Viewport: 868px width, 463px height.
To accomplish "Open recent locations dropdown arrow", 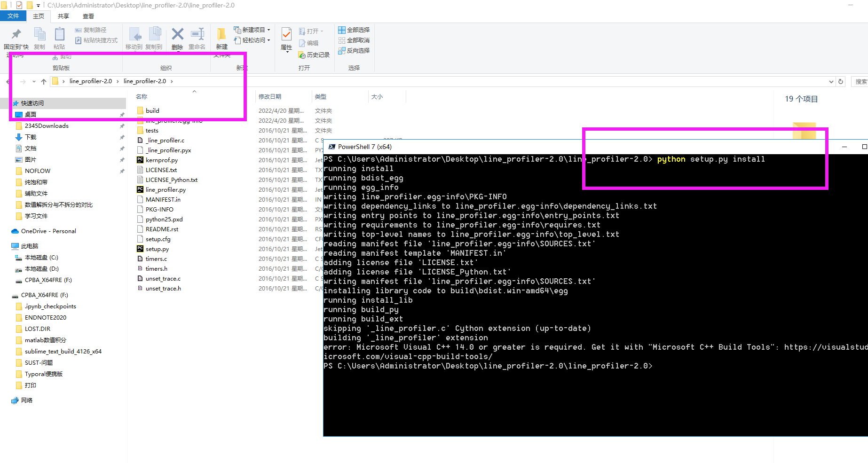I will (x=34, y=81).
